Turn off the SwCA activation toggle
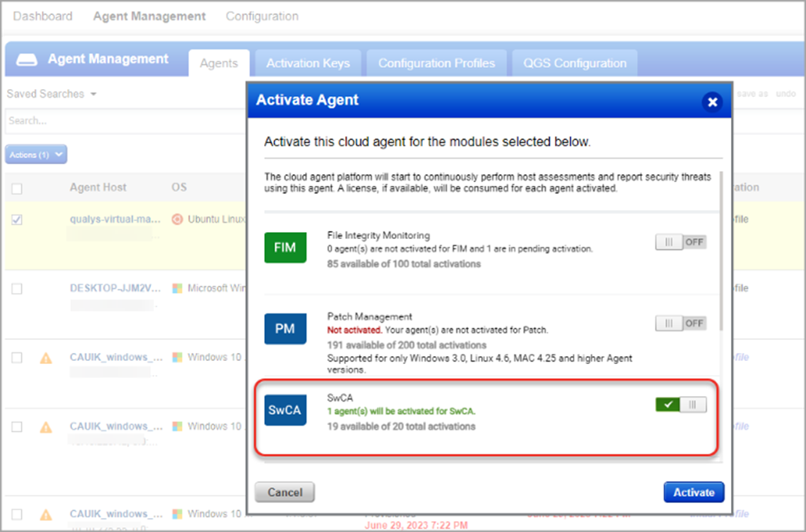Screen dimensions: 806x532 pyautogui.click(x=681, y=405)
